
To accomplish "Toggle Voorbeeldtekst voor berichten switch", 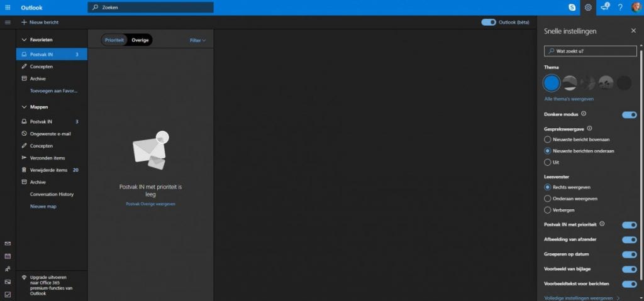I will (629, 284).
